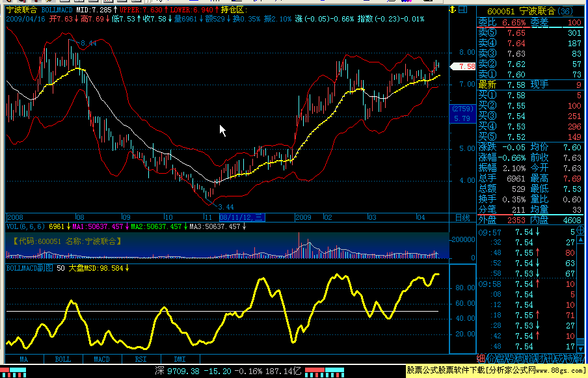The width and height of the screenshot is (588, 378).
Task: Click the 换手 0.35% value in quote panel
Action: [x=514, y=199]
